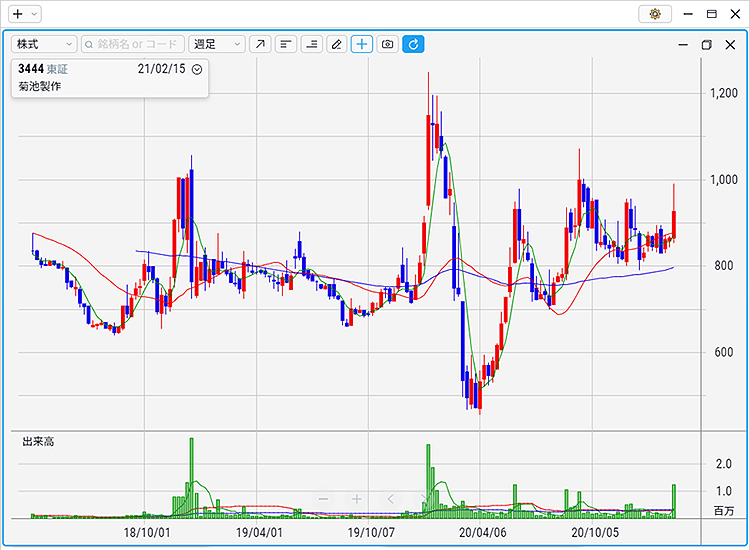Click the 2.0 volume axis label

coord(724,463)
